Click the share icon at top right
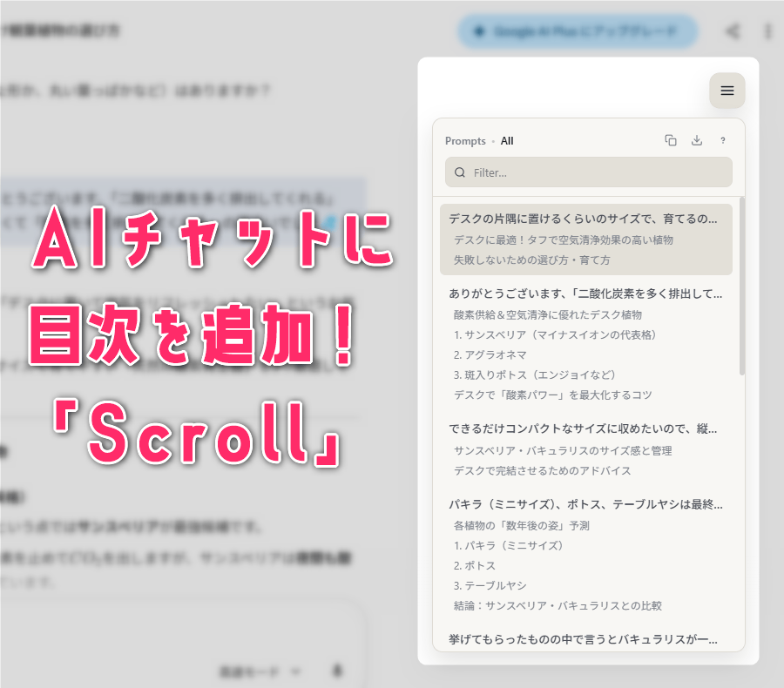Viewport: 784px width, 688px height. 733,31
